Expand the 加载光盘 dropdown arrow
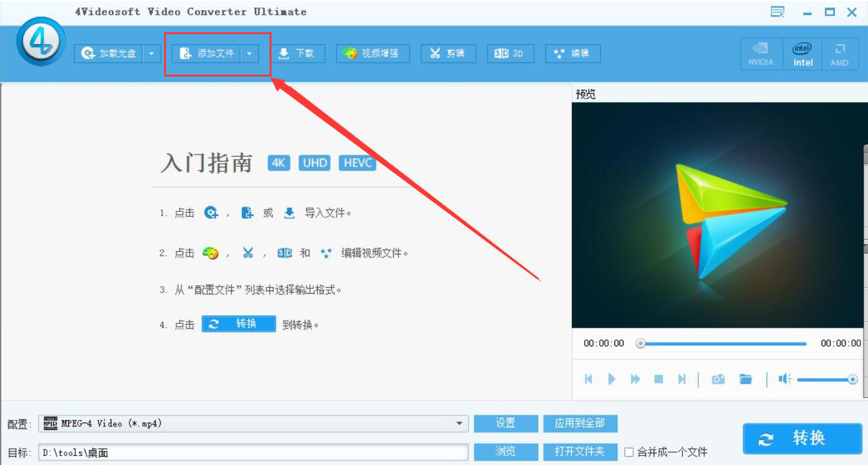 [x=151, y=53]
